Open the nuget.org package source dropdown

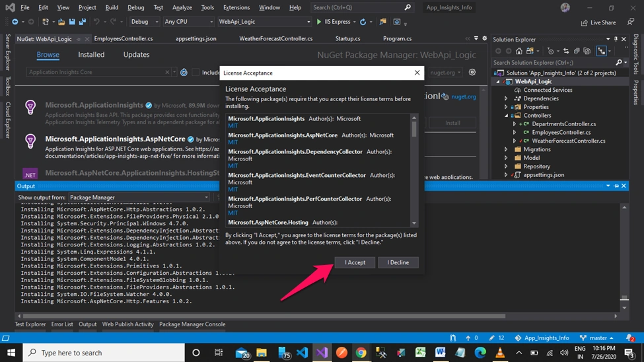tap(445, 72)
